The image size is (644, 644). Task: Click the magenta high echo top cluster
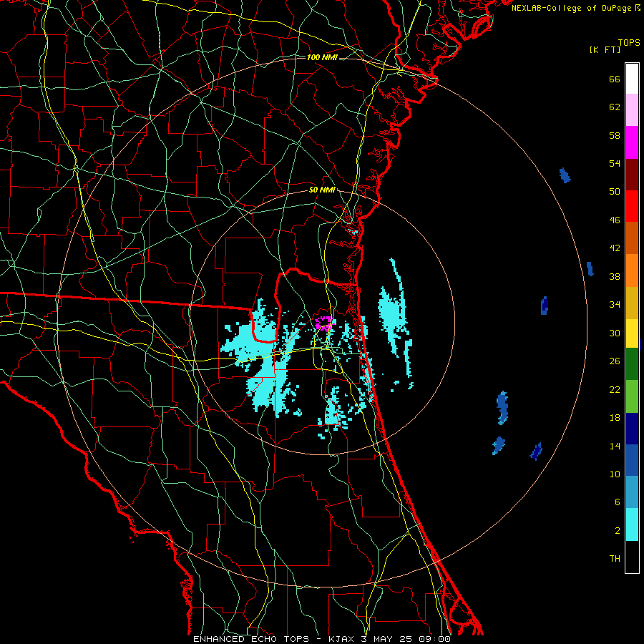(x=324, y=323)
